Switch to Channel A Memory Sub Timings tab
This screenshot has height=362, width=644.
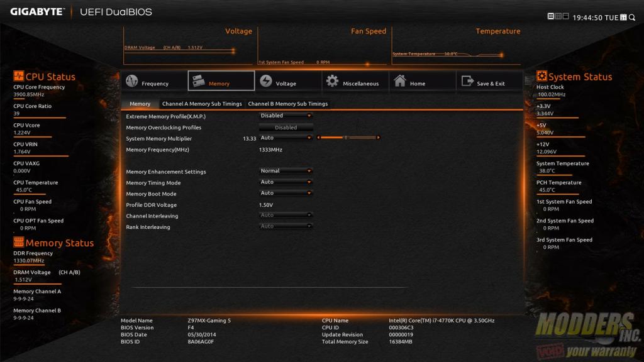pos(202,104)
